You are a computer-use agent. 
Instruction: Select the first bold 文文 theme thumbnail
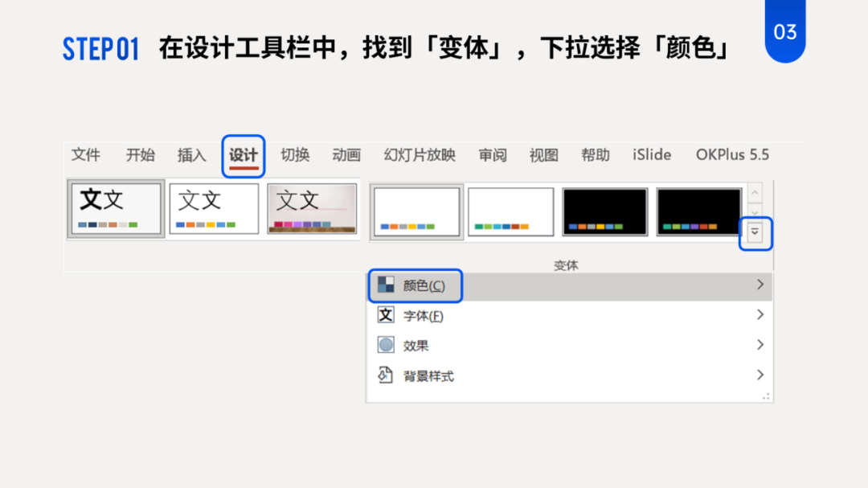tap(117, 209)
